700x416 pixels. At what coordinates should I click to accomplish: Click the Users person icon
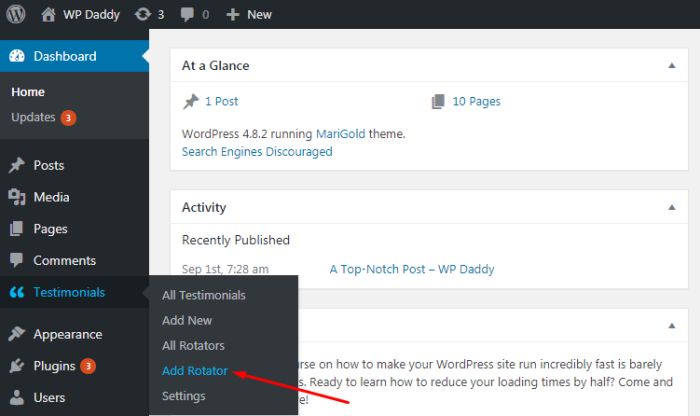tap(17, 397)
